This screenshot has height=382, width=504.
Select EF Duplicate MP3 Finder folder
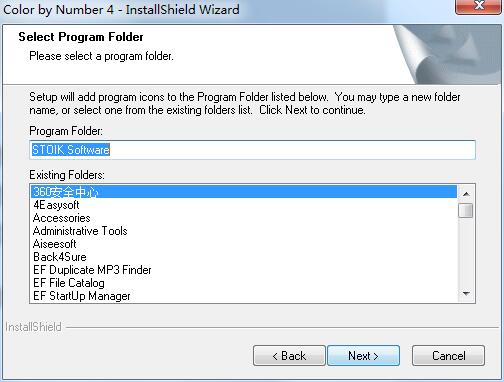point(244,270)
